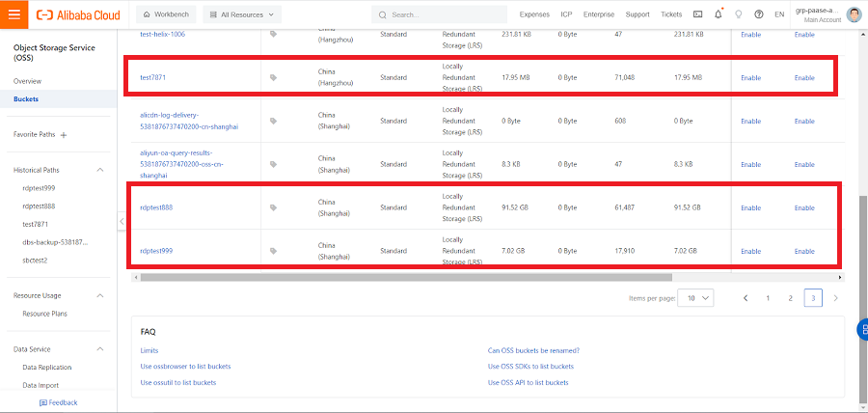Collapse the Historical Paths section
868x413 pixels.
pos(100,170)
